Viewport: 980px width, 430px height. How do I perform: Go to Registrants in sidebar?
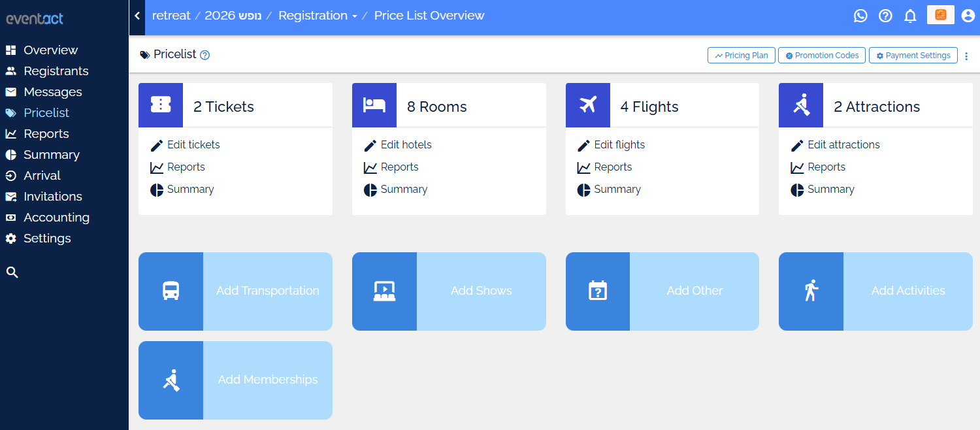(x=56, y=71)
